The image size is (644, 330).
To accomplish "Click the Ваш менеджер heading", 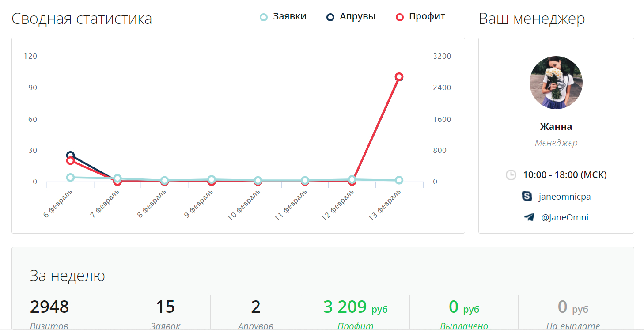I will 532,19.
